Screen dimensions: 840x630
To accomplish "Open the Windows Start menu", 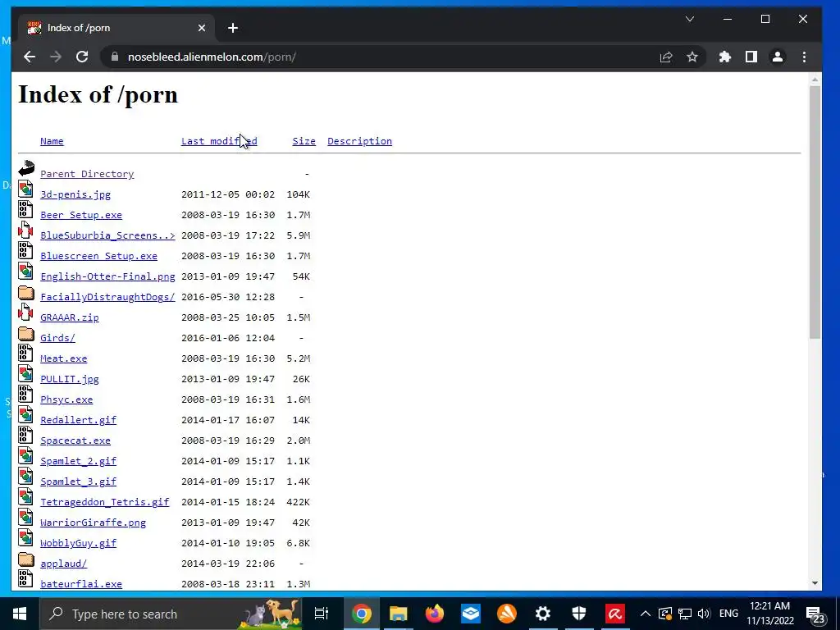I will click(20, 614).
